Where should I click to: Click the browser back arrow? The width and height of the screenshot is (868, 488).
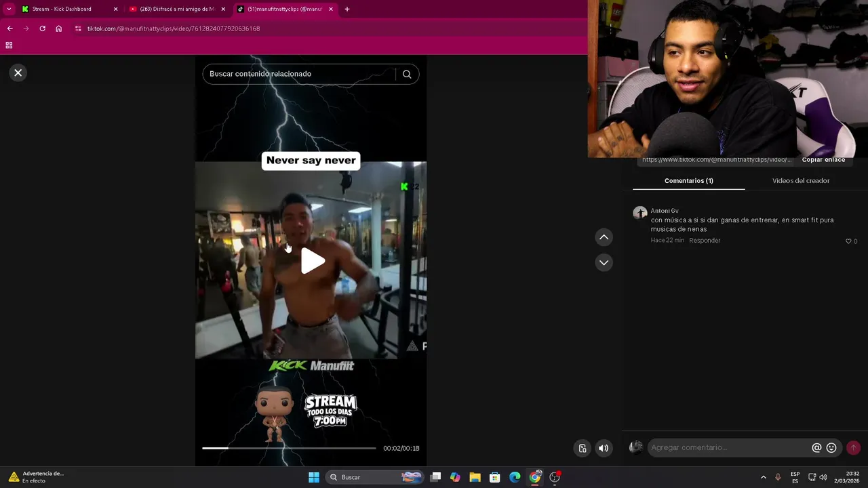point(9,28)
